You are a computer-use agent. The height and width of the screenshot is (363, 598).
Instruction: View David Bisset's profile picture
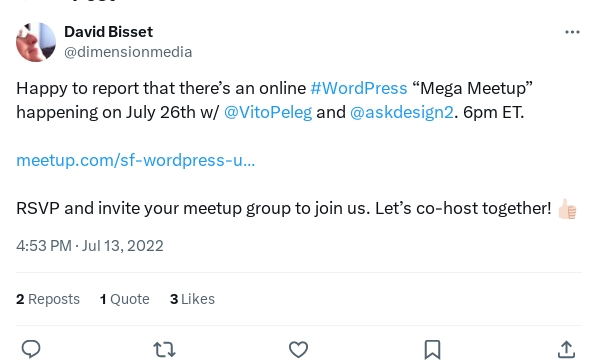[x=36, y=42]
